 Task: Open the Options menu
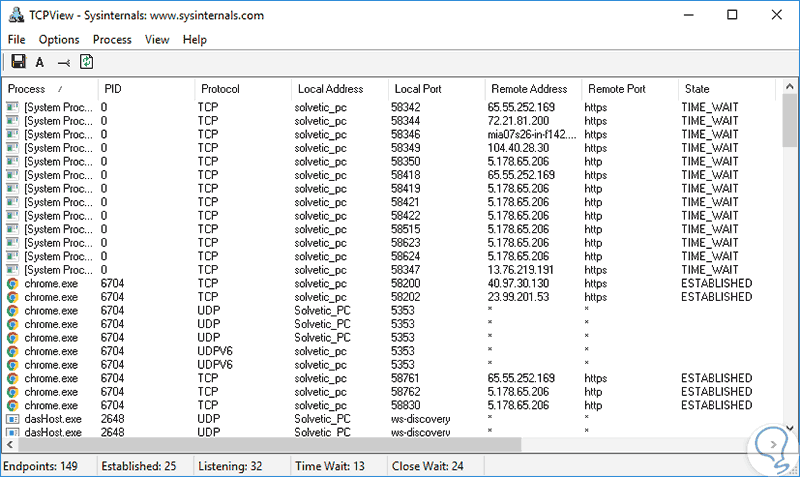click(59, 39)
